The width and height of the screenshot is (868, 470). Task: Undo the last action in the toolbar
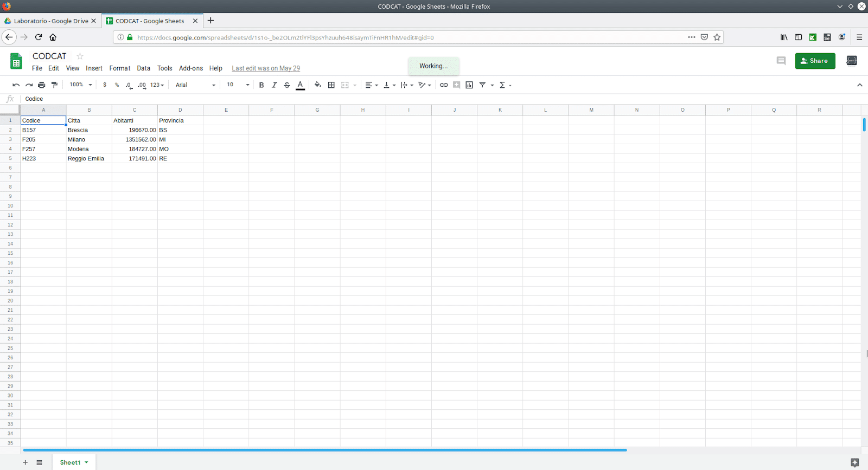(x=16, y=85)
